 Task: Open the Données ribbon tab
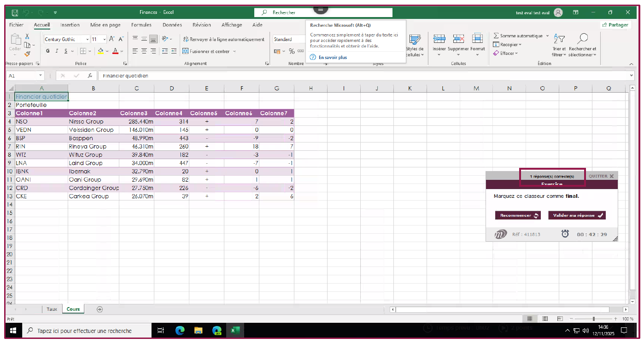[x=172, y=25]
